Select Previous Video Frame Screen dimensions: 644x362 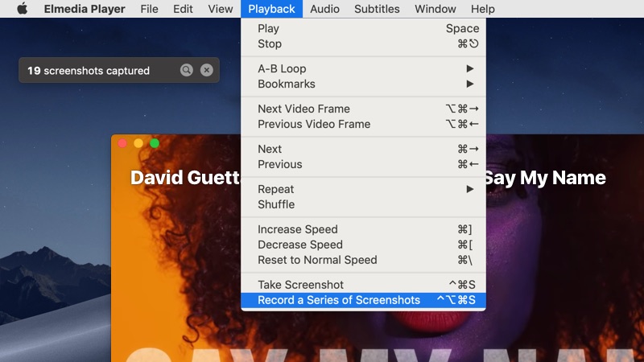tap(364, 124)
